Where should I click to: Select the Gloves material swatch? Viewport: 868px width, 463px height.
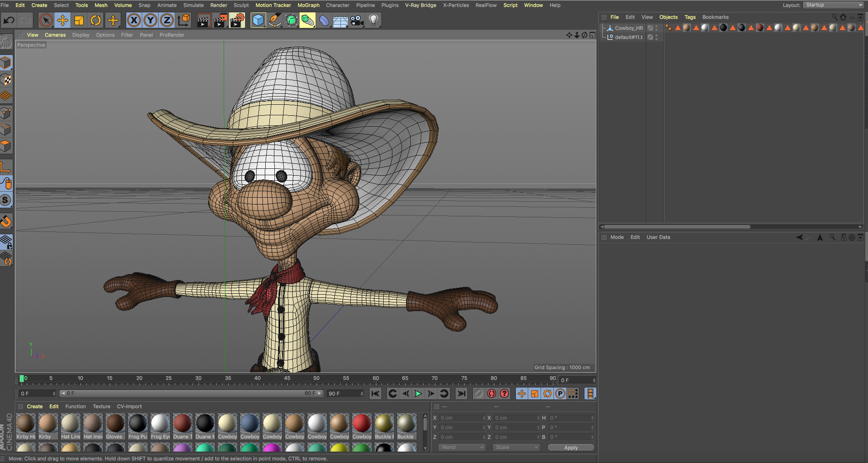(x=115, y=426)
